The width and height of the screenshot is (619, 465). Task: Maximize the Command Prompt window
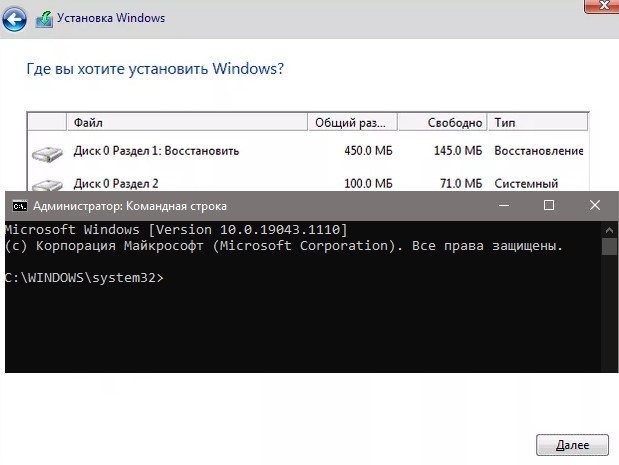click(549, 205)
